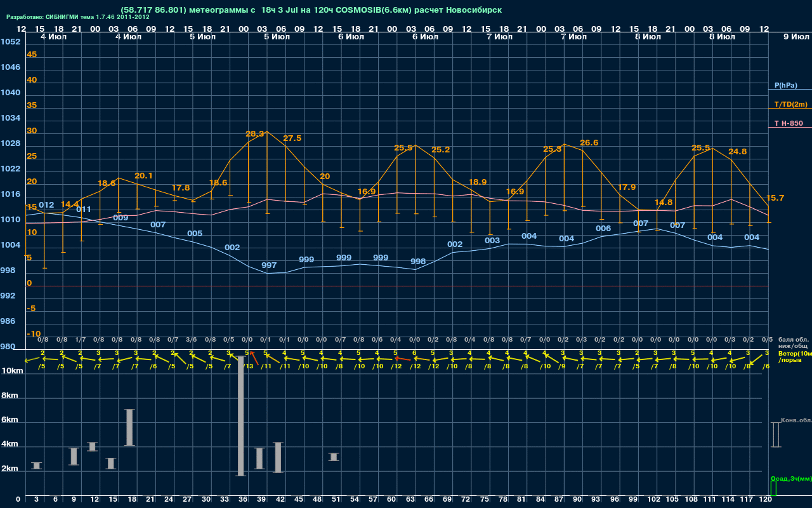Click the 10km height axis label
This screenshot has height=508, width=812.
[13, 370]
